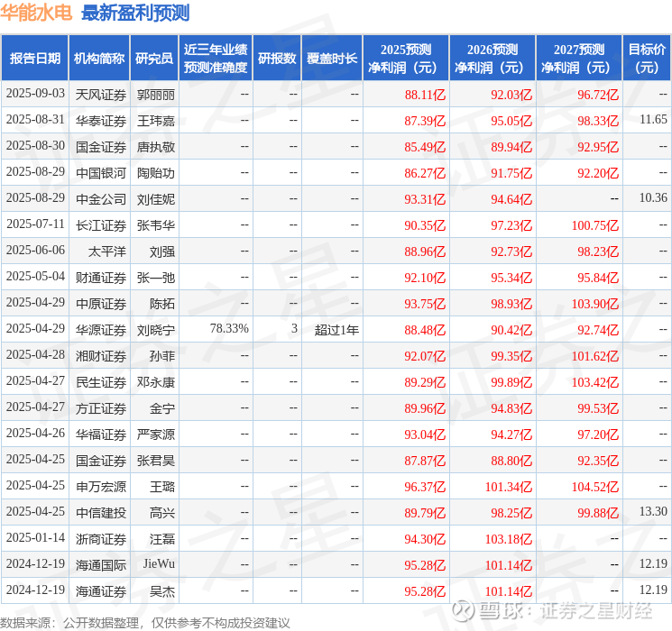Image resolution: width=672 pixels, height=631 pixels.
Task: Click researcher 陶贻功
Action: tap(155, 173)
